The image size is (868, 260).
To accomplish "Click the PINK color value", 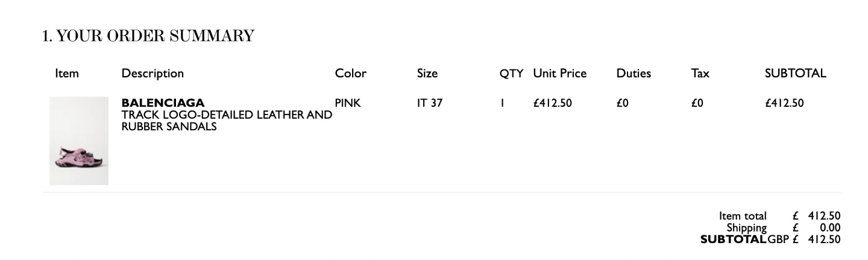I will [x=348, y=103].
